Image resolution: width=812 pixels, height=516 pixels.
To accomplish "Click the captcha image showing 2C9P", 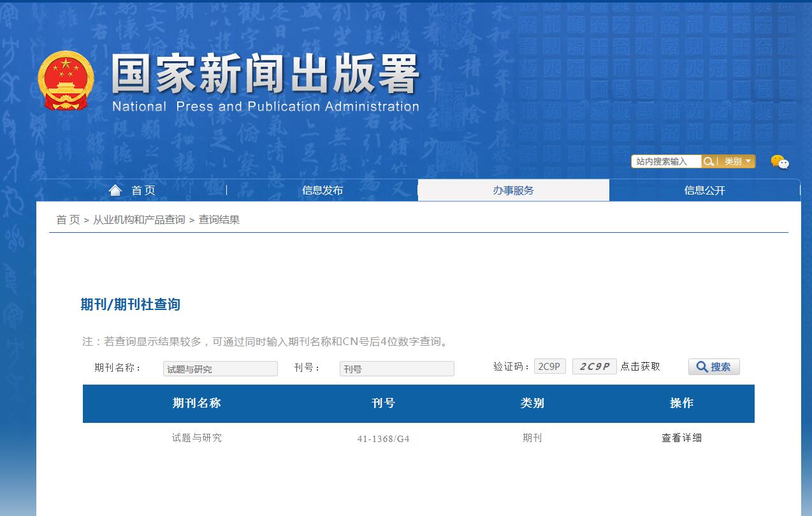I will tap(594, 366).
